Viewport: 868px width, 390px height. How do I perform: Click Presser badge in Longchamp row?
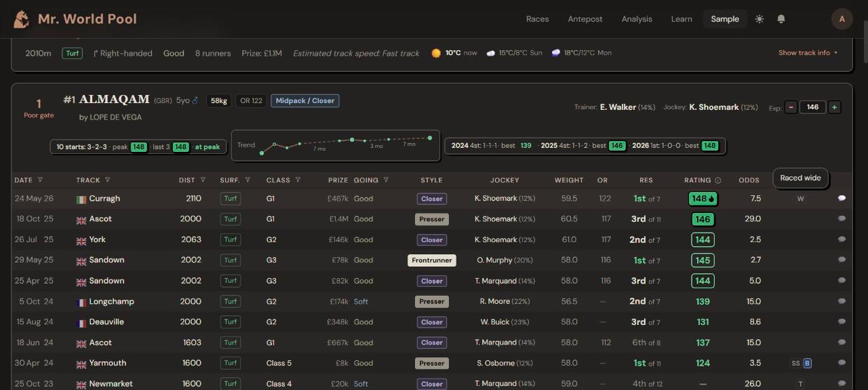432,301
